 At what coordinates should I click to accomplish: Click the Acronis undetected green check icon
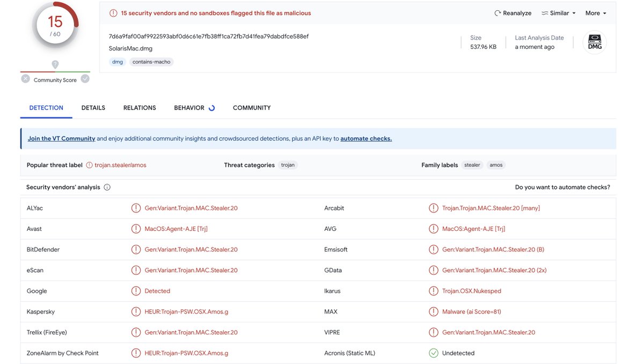434,353
